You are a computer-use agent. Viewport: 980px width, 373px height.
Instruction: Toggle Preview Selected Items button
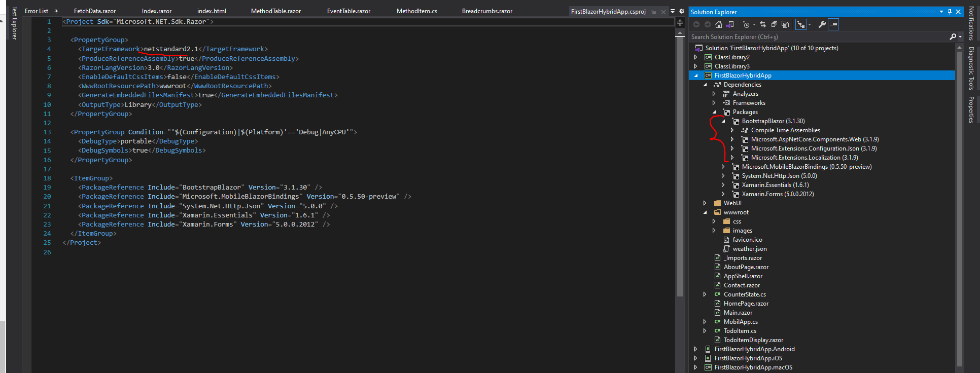833,24
